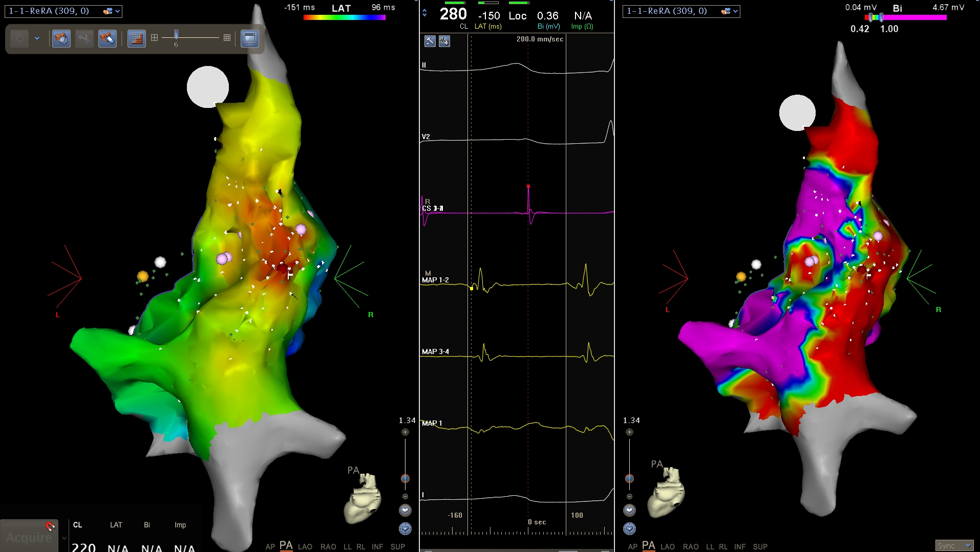This screenshot has width=980, height=552.
Task: Select the map eraser tool
Action: [107, 38]
